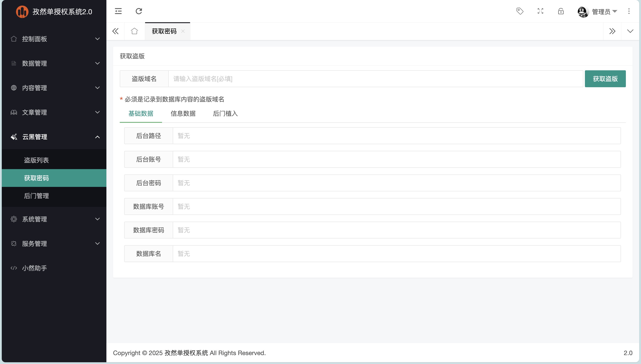Select the 后门植入 tab
Screen dimensions: 641x364
point(225,113)
